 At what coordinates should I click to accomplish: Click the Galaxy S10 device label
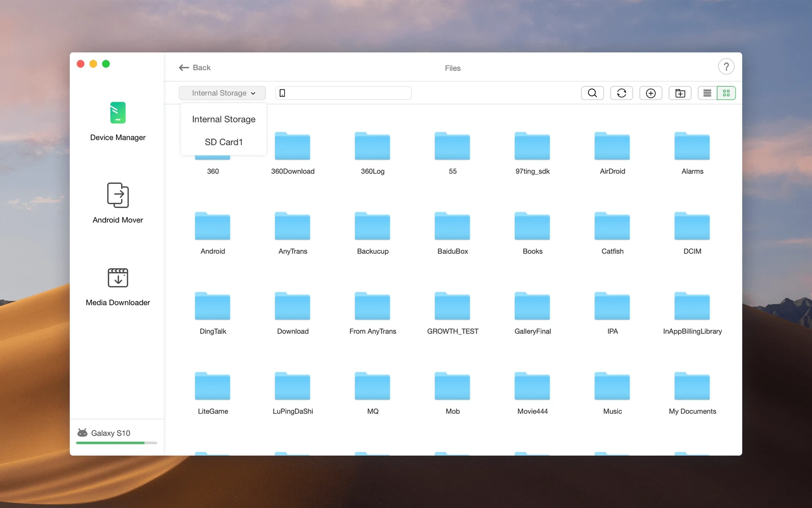click(110, 433)
